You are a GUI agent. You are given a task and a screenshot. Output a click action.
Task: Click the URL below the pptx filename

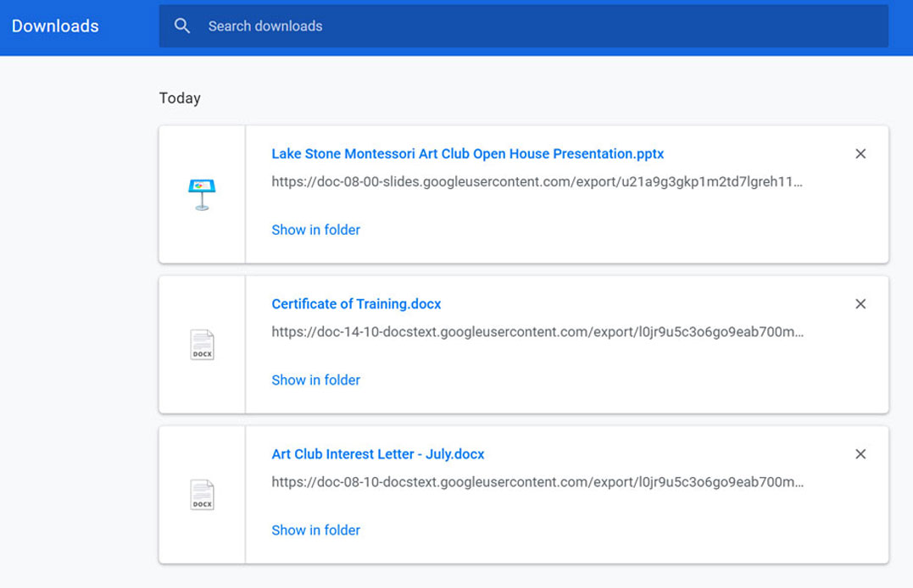(537, 181)
